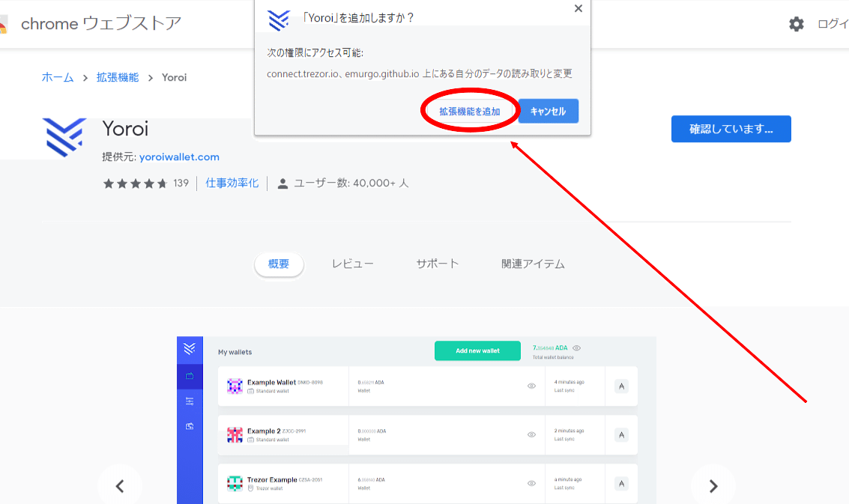Toggle eye icon in Example Wallet row
This screenshot has width=849, height=504.
(x=532, y=386)
